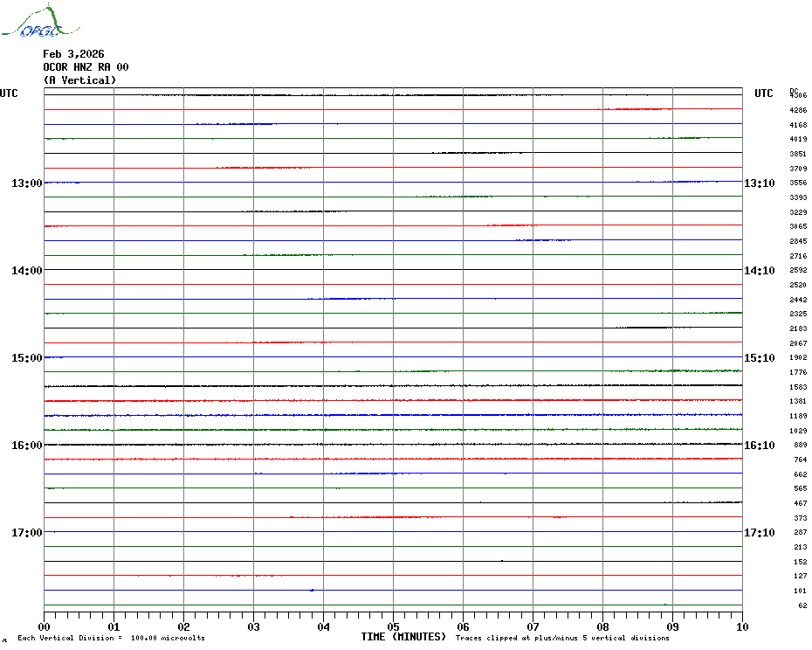Click the UTC label at top right
The height and width of the screenshot is (650, 812).
763,93
